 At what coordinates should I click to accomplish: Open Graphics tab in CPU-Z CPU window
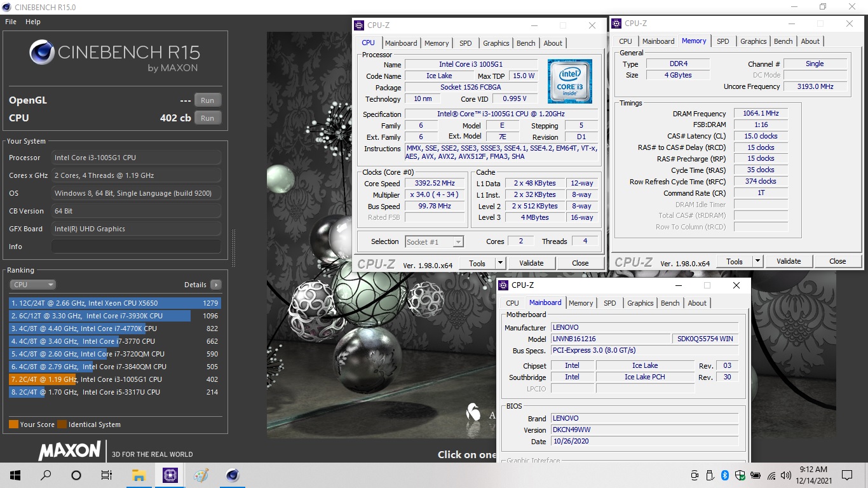496,43
